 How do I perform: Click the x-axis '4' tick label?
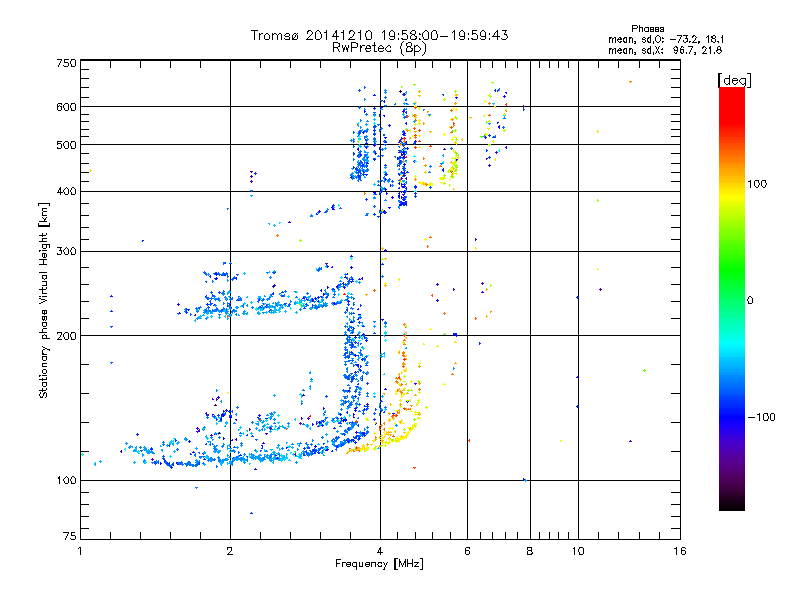pos(380,551)
